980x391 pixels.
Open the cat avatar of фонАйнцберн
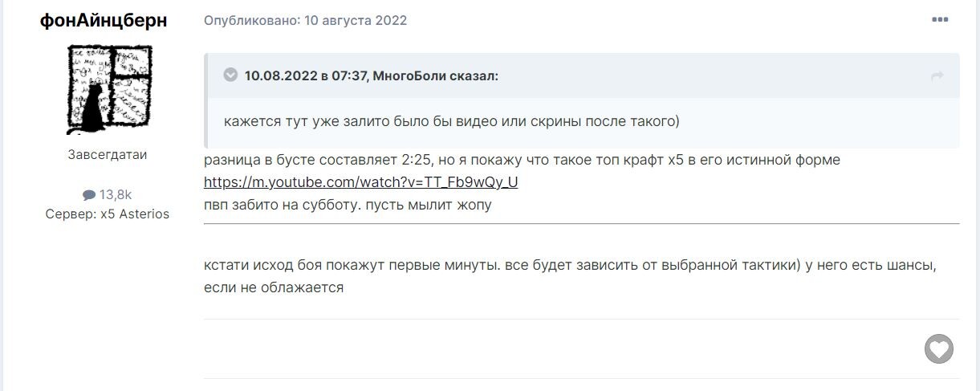point(108,88)
